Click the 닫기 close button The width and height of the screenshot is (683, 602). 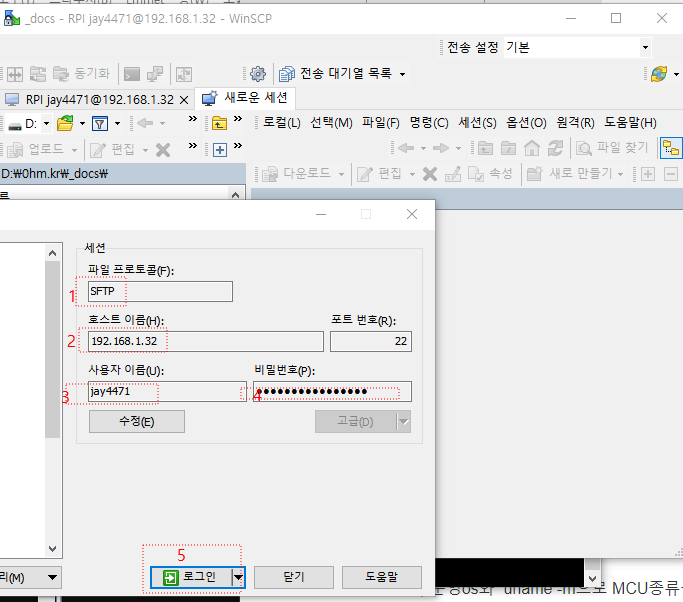tap(294, 578)
